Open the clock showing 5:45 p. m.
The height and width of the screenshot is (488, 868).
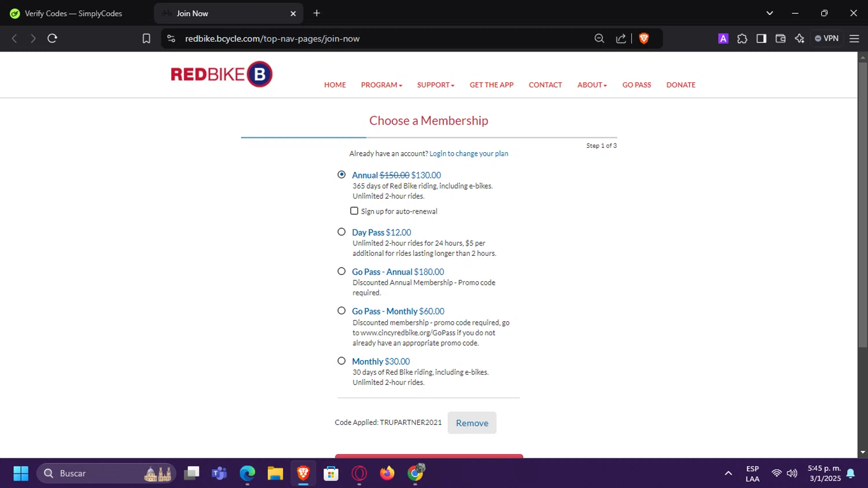[x=825, y=474]
